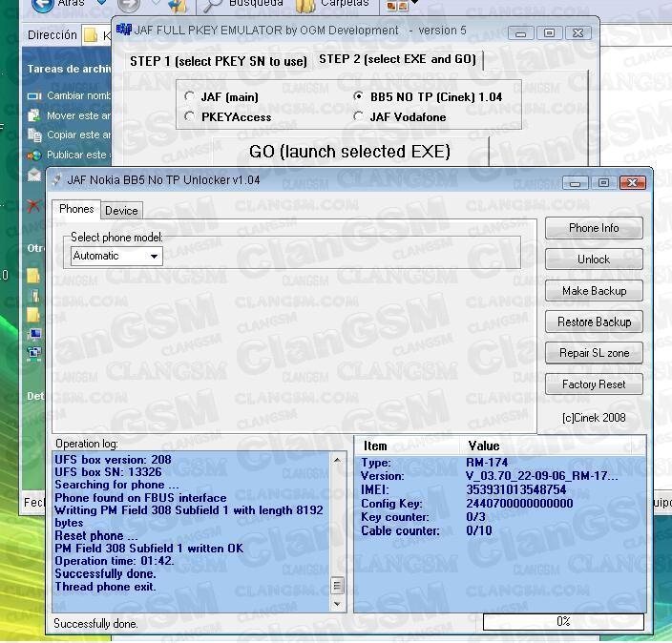The width and height of the screenshot is (672, 643).
Task: Click Explorer Búsqueda search icon
Action: (213, 4)
